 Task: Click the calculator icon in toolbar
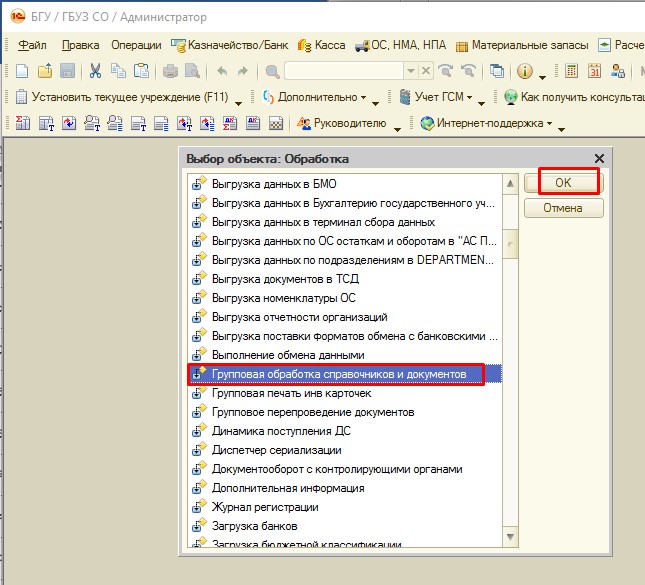point(572,71)
